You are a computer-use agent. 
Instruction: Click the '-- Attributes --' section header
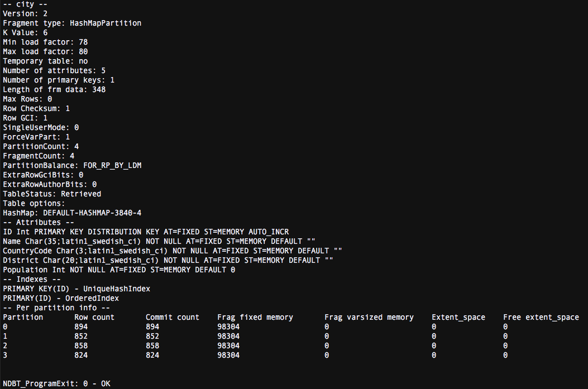click(39, 222)
